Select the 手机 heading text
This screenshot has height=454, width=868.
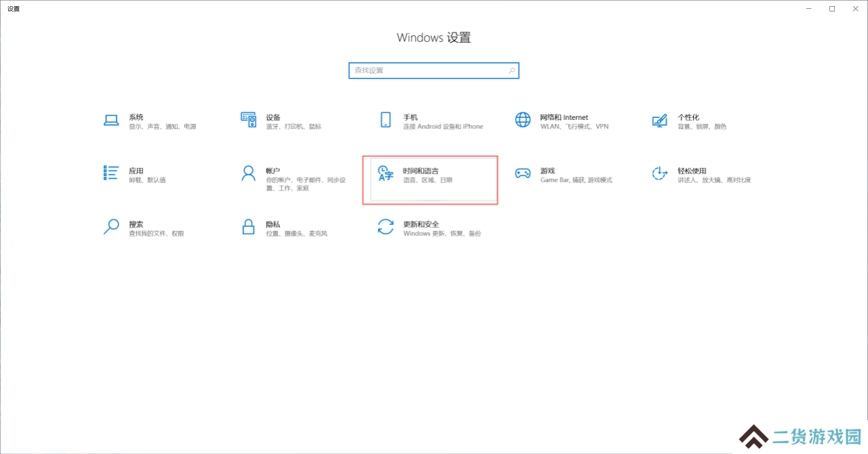pyautogui.click(x=410, y=117)
